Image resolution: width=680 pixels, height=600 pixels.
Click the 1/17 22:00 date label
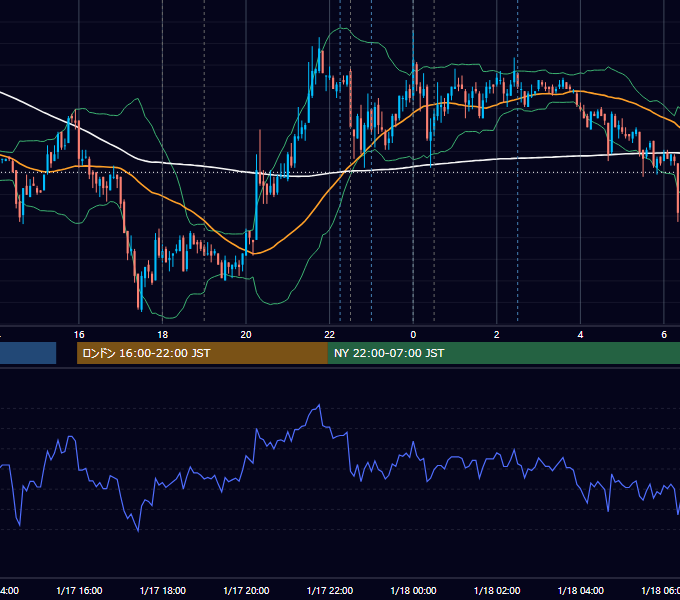click(330, 591)
